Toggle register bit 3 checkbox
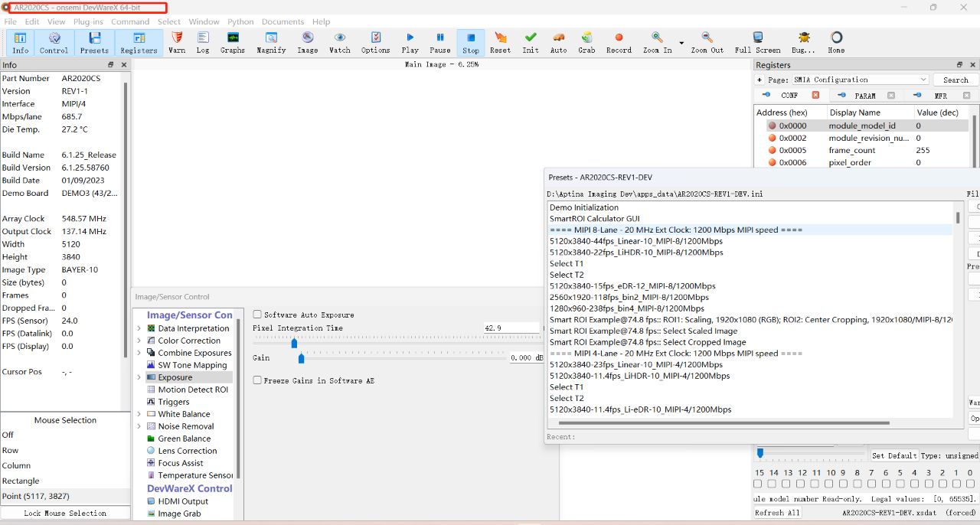The width and height of the screenshot is (980, 525). pyautogui.click(x=928, y=484)
